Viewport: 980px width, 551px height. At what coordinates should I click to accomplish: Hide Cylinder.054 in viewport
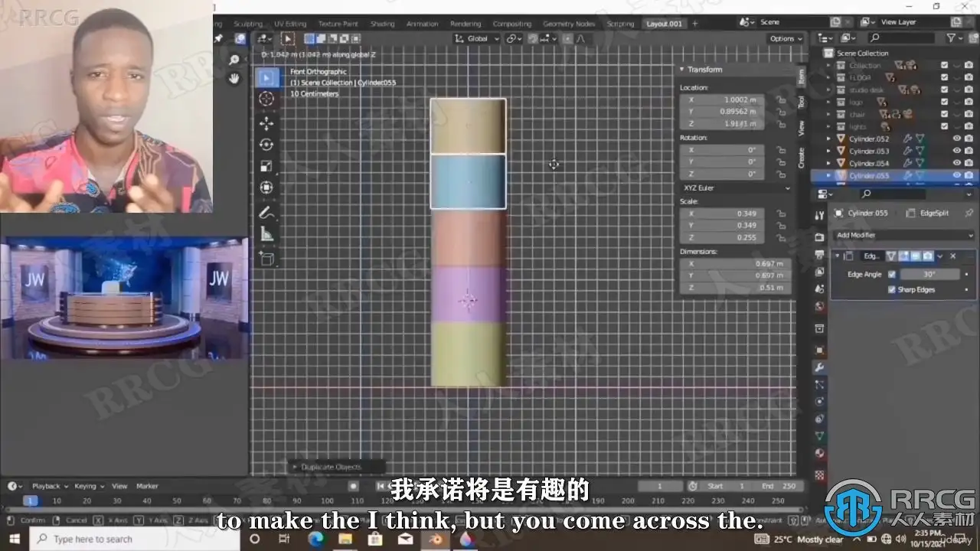(956, 163)
